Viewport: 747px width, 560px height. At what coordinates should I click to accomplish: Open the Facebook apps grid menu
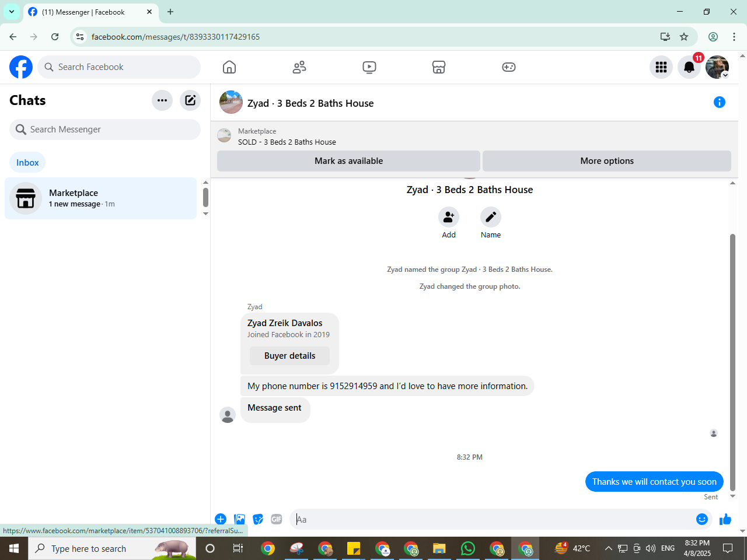661,67
